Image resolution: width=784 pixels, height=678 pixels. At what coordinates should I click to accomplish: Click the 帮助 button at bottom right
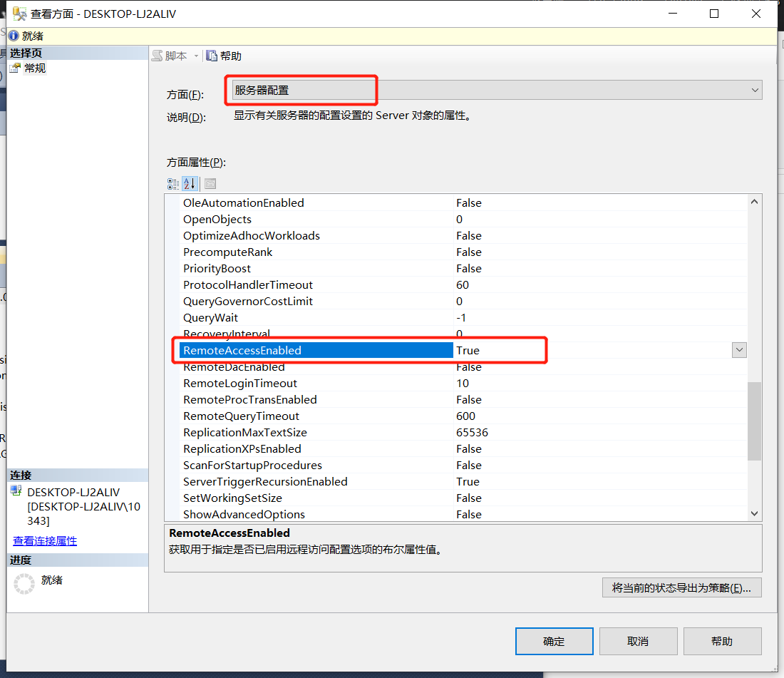click(722, 641)
